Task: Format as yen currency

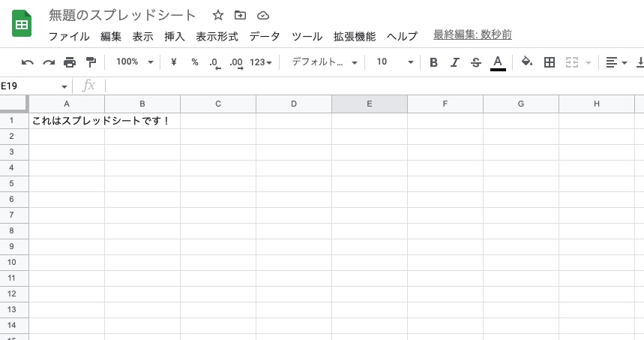Action: (x=174, y=62)
